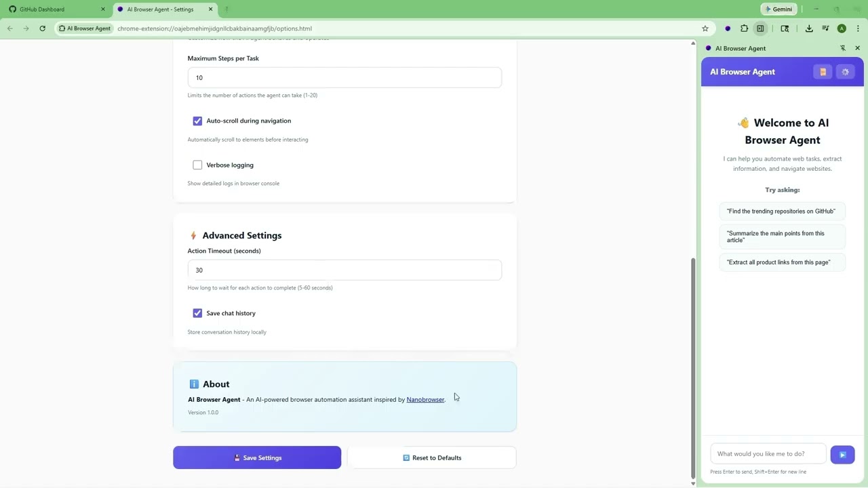This screenshot has width=868, height=488.
Task: Click the scrollbar down arrow on settings page
Action: pyautogui.click(x=692, y=483)
